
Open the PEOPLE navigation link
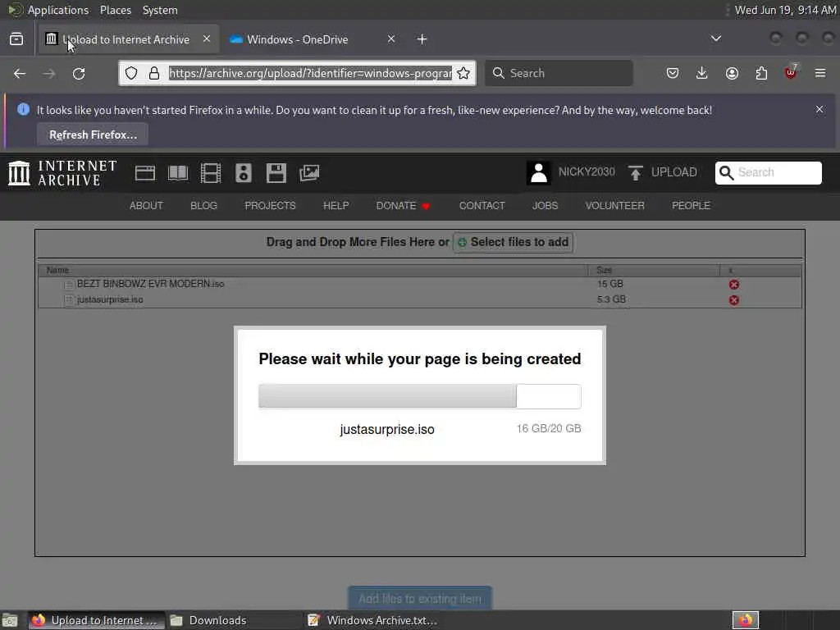(691, 206)
